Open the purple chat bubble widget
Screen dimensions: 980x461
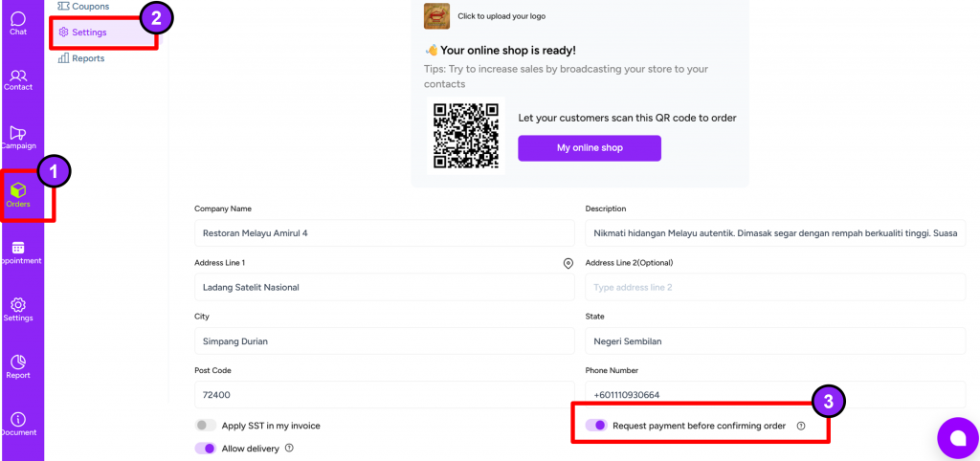click(957, 438)
